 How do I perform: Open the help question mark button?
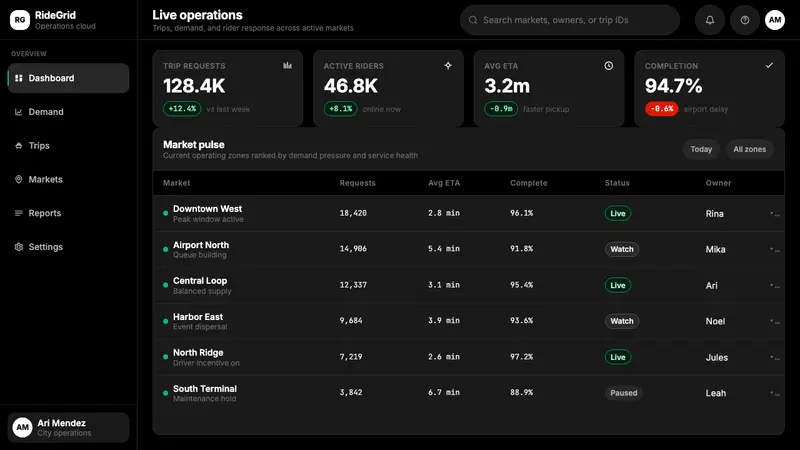point(745,20)
